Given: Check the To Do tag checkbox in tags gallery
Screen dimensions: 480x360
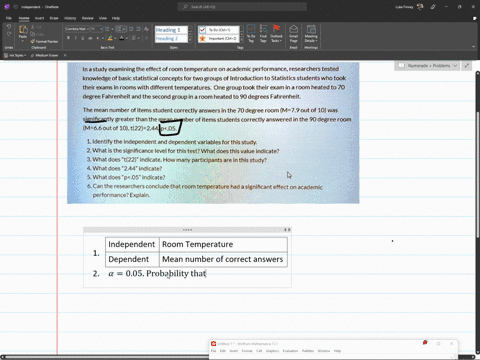Looking at the screenshot, I should click(202, 30).
